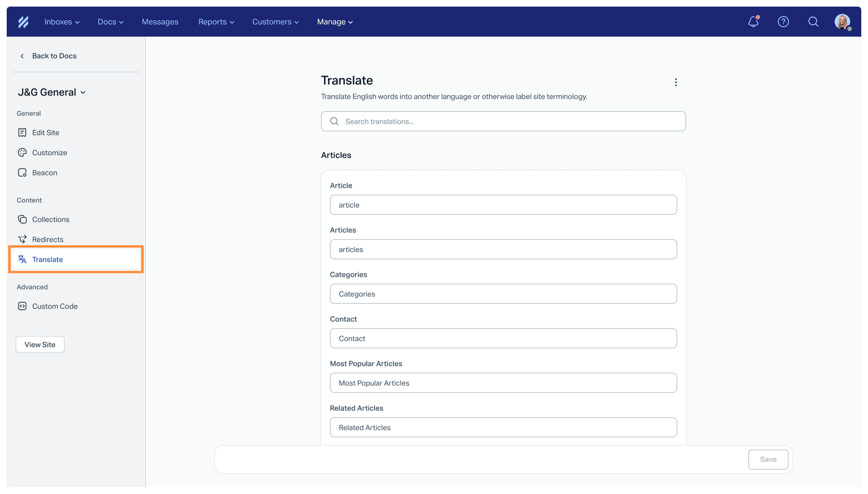Open the Redirects sidebar label
The width and height of the screenshot is (868, 494).
[48, 239]
